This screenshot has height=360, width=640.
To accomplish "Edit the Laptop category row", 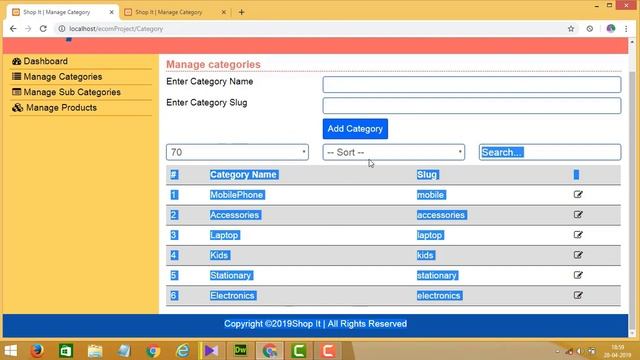I will pyautogui.click(x=578, y=235).
